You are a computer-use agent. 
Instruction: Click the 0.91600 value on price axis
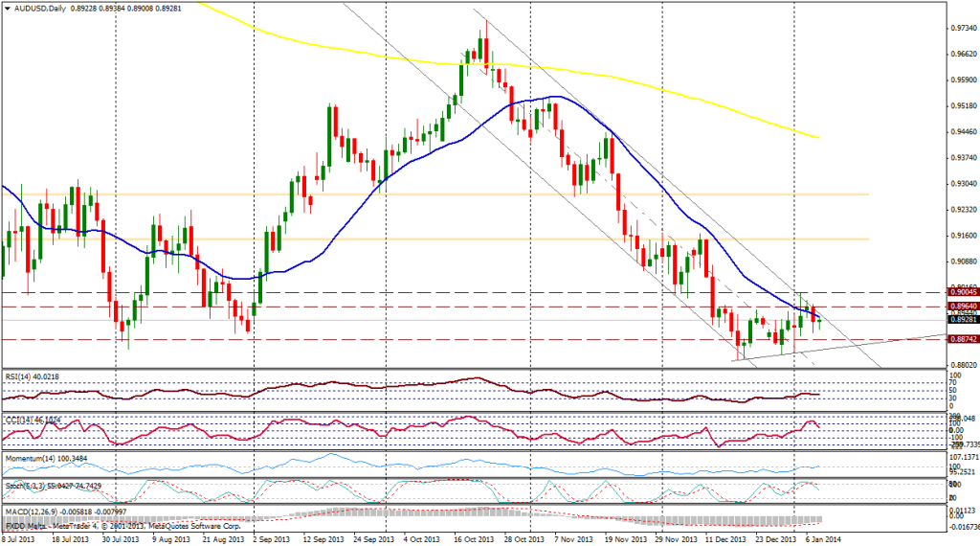pos(960,235)
